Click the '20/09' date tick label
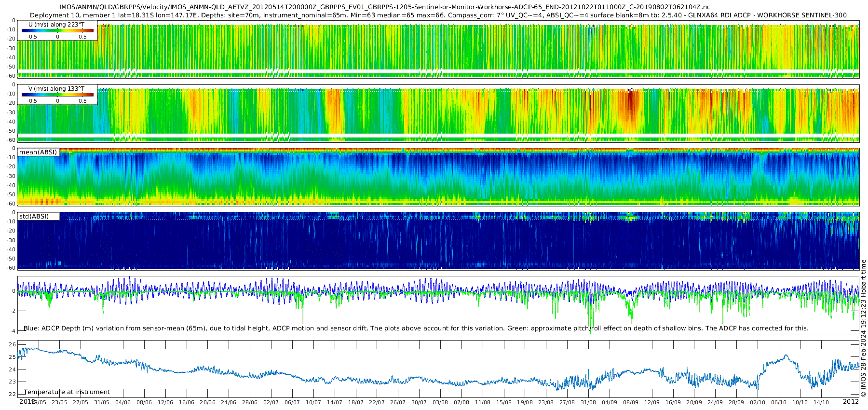 pyautogui.click(x=694, y=402)
